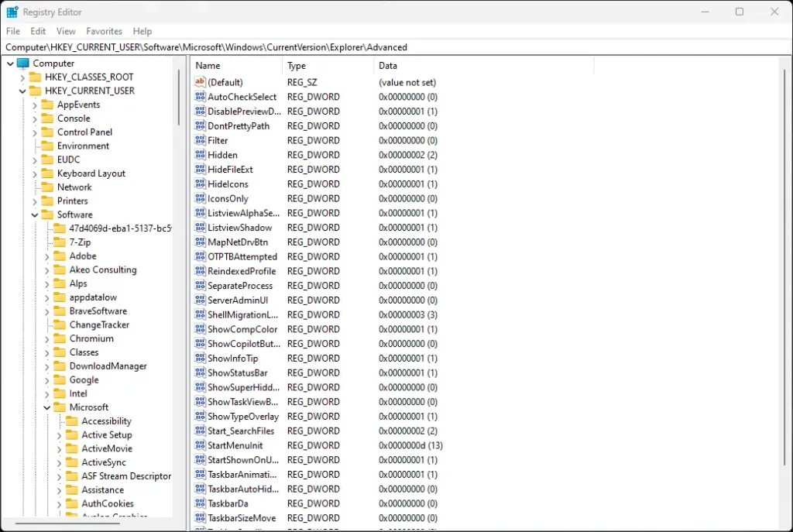Sort values by the Name column header
The height and width of the screenshot is (532, 793).
pos(237,66)
